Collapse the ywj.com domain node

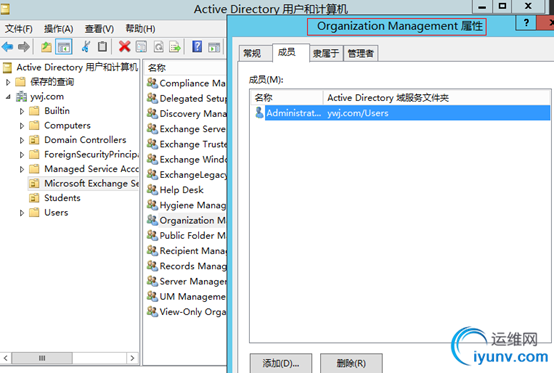click(x=8, y=96)
